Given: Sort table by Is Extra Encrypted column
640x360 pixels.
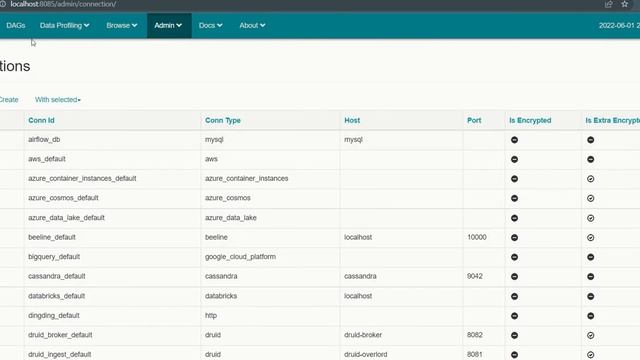Looking at the screenshot, I should click(613, 120).
